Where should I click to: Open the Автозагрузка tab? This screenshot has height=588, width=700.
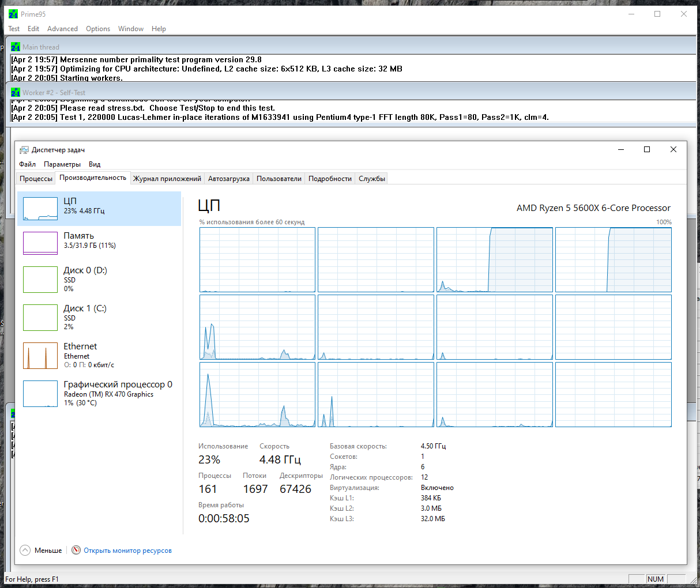pos(229,179)
